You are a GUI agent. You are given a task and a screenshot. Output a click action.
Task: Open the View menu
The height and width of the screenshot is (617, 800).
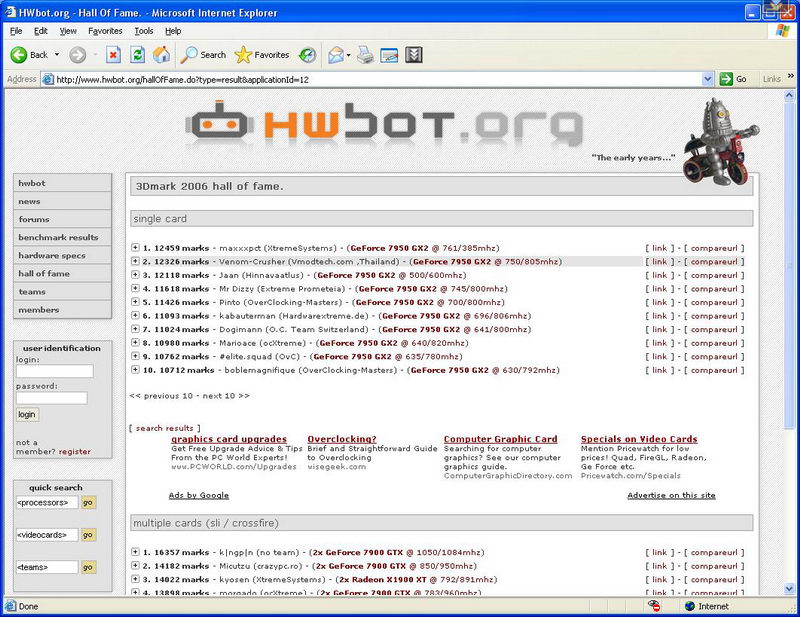click(68, 31)
